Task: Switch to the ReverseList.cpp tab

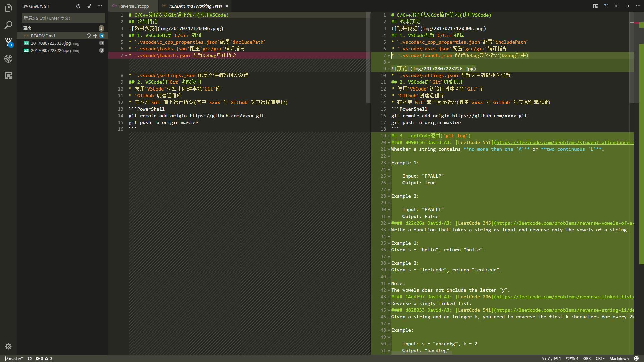Action: coord(133,6)
